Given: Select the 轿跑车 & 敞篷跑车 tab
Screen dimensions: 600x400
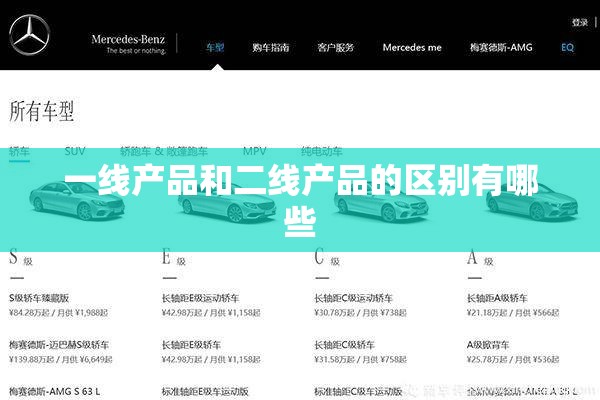Looking at the screenshot, I should click(164, 151).
